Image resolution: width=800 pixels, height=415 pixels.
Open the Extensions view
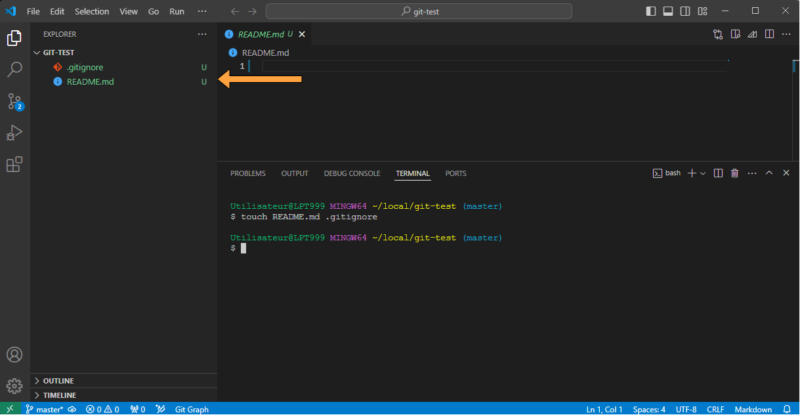(15, 165)
